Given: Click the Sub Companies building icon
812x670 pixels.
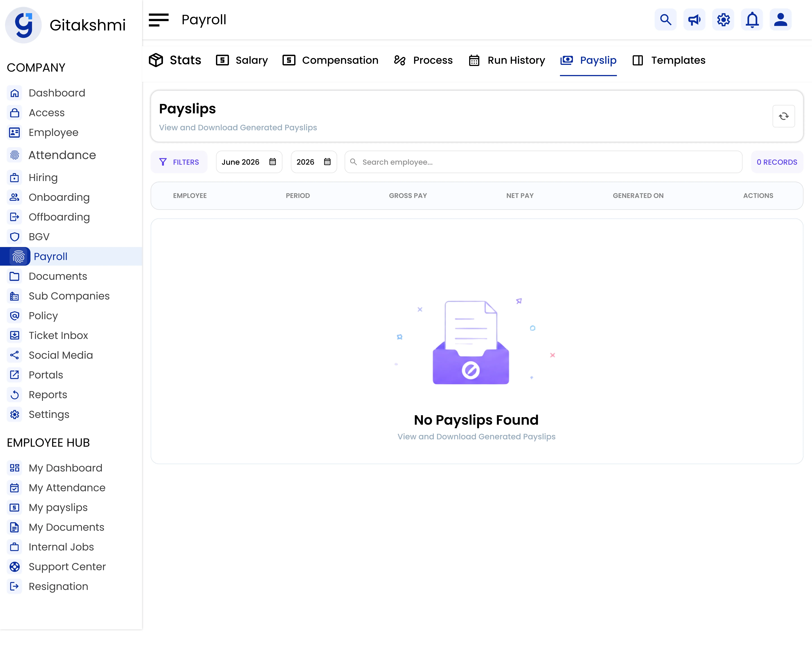Looking at the screenshot, I should (15, 296).
